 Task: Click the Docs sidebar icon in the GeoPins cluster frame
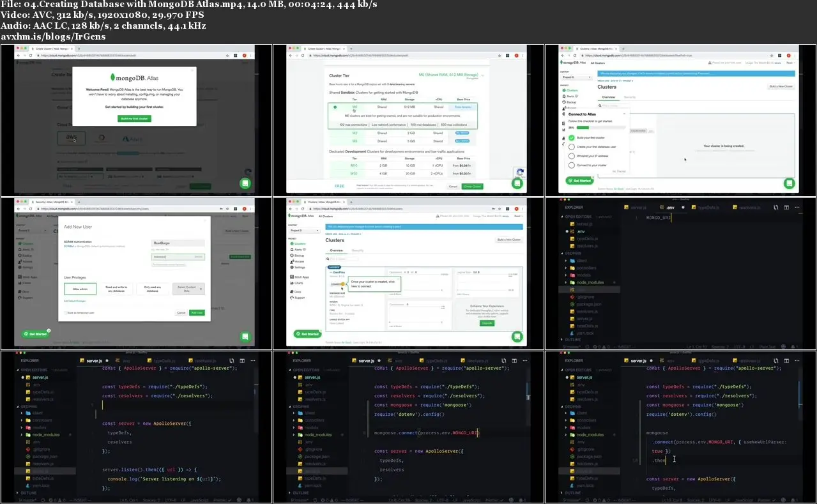[x=291, y=292]
